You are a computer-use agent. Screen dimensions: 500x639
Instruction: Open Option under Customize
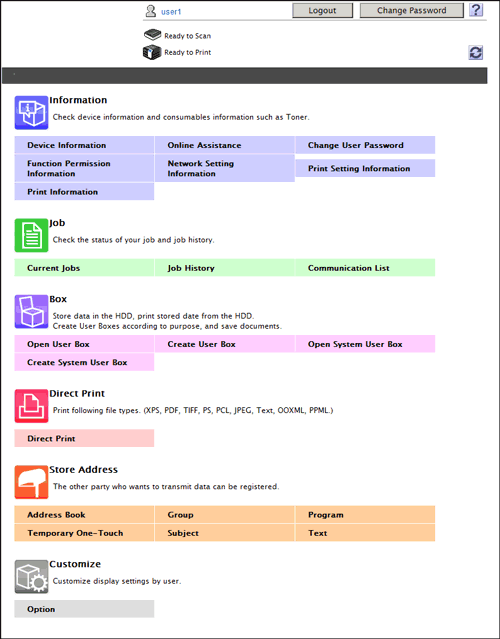point(84,609)
